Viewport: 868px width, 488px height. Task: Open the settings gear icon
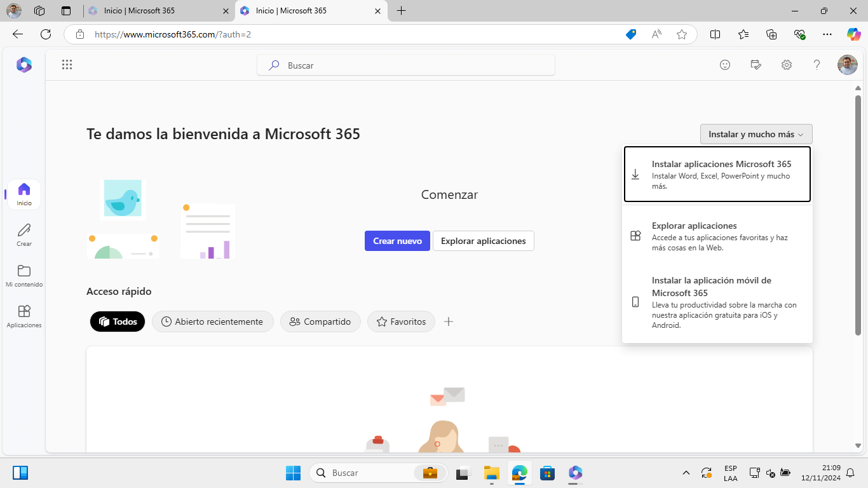[x=787, y=65]
